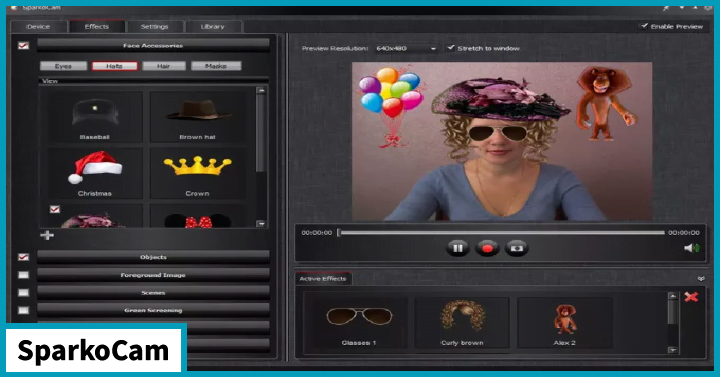Add new accessory with the plus icon
720x377 pixels.
pyautogui.click(x=47, y=236)
